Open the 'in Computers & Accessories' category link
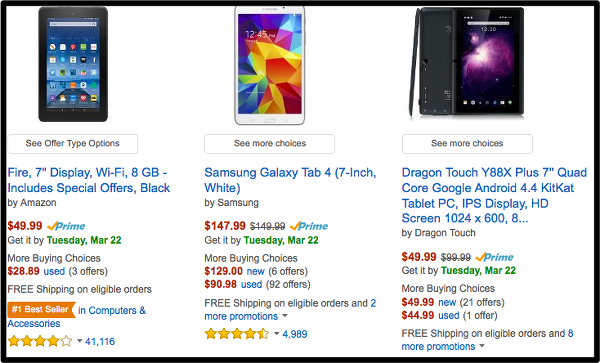 click(77, 317)
